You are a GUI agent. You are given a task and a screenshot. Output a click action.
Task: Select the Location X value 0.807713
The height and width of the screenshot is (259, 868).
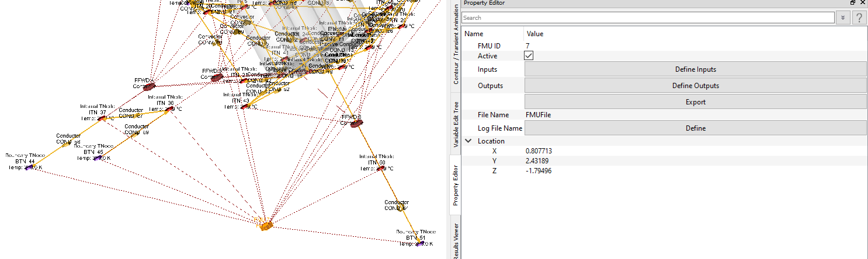click(539, 151)
